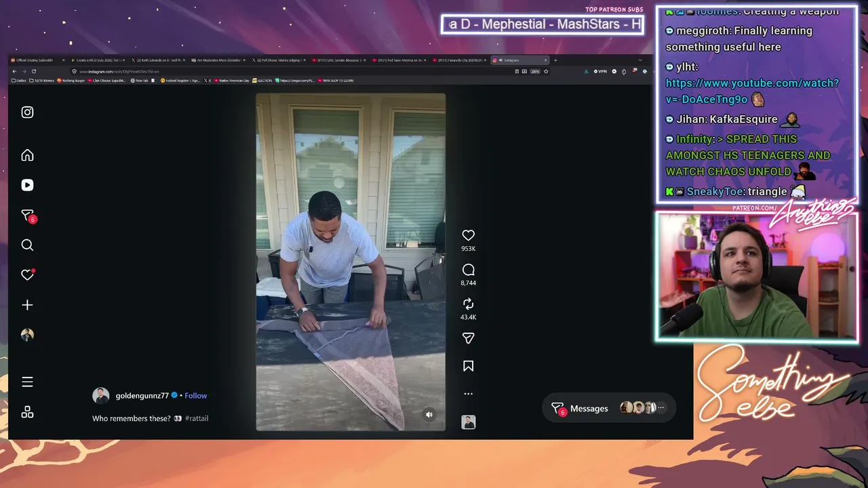This screenshot has width=868, height=488.
Task: Open Nothing Burger bookmark
Action: (x=71, y=81)
